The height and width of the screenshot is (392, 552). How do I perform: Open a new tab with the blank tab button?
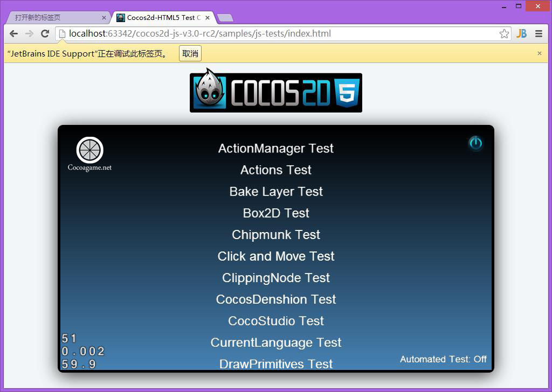pos(225,18)
